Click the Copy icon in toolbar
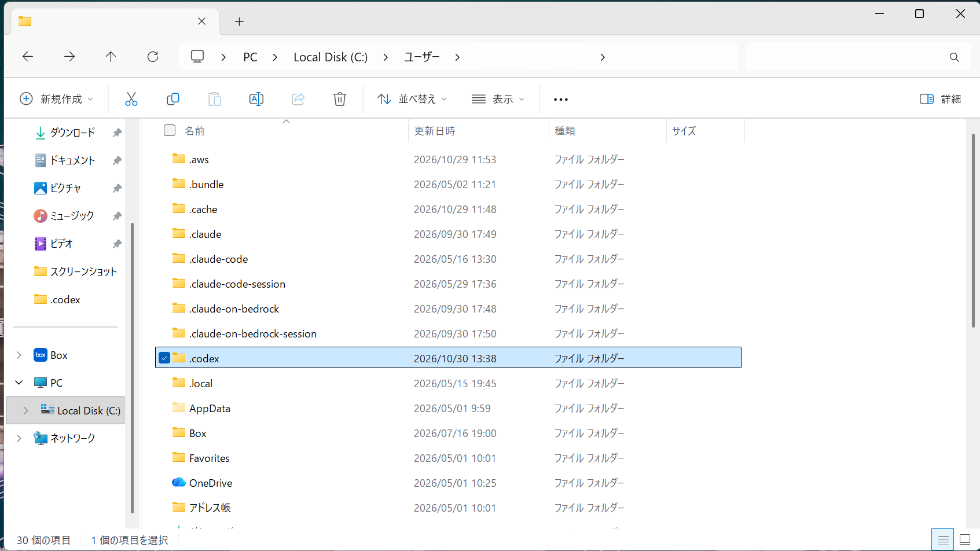The height and width of the screenshot is (551, 980). [x=172, y=99]
